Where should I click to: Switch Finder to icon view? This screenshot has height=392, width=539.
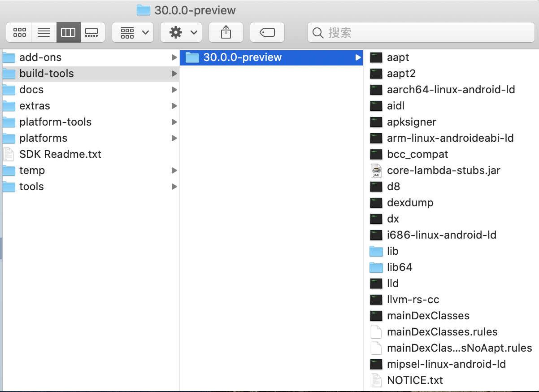(x=19, y=32)
